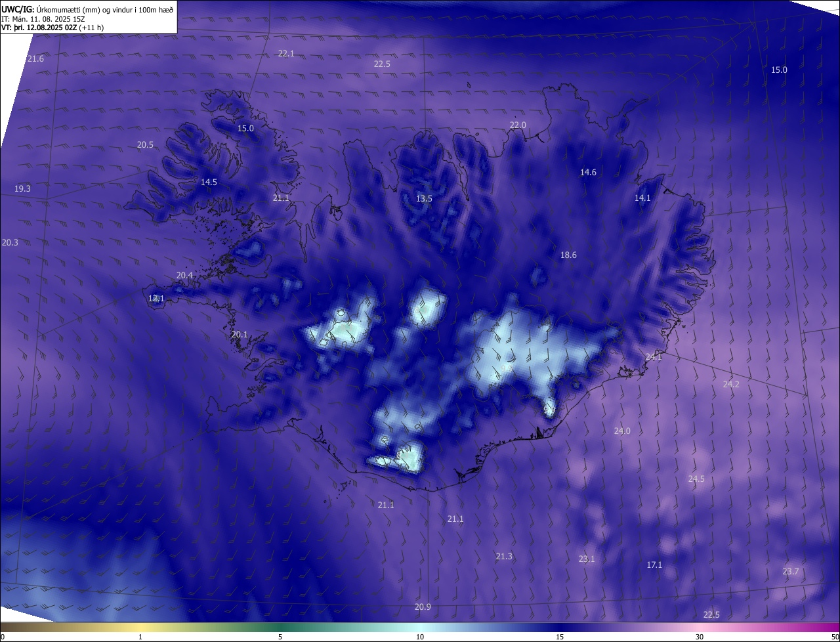The image size is (840, 642).
Task: Click the VT valid time 12.08.2025 02Z line
Action: pyautogui.click(x=52, y=28)
